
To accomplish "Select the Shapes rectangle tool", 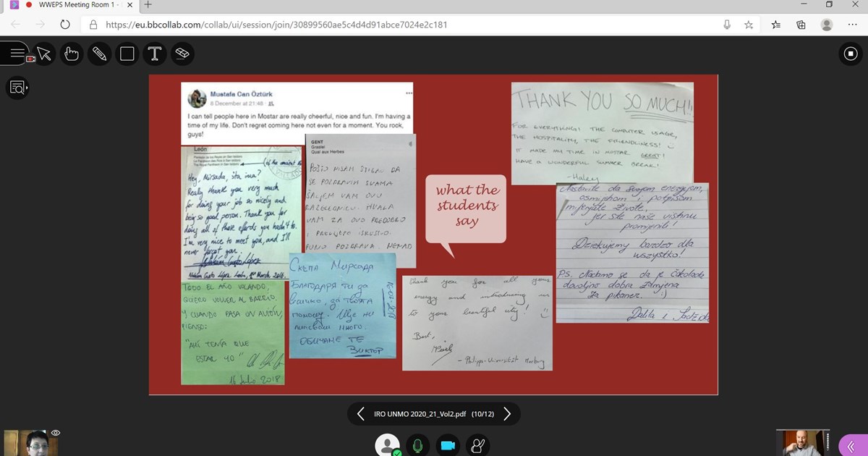I will pos(127,54).
